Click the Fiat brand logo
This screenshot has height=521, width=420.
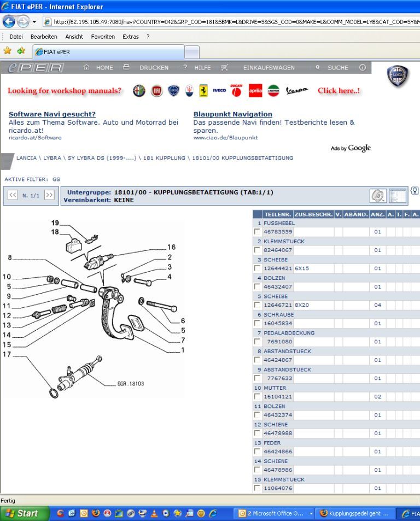coord(157,90)
